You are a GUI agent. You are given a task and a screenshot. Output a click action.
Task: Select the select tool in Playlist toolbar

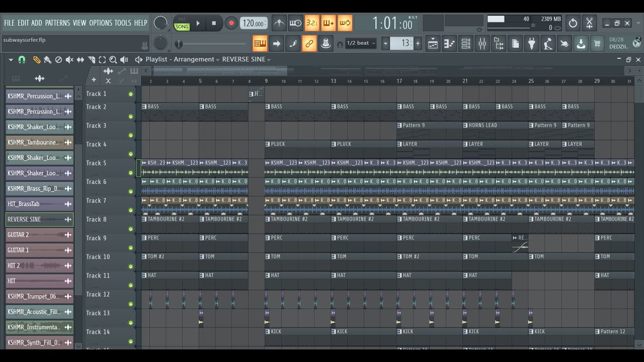pyautogui.click(x=102, y=60)
